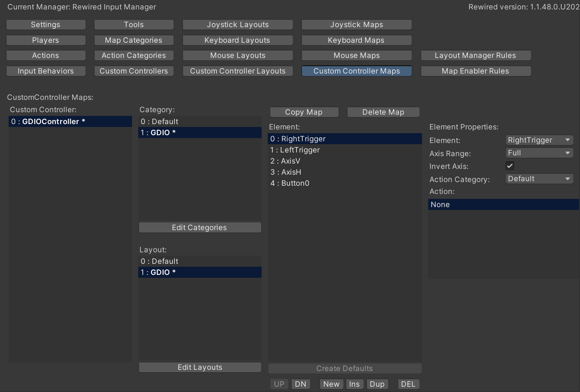The image size is (580, 392).
Task: Select GDIO in Category list
Action: [x=200, y=133]
